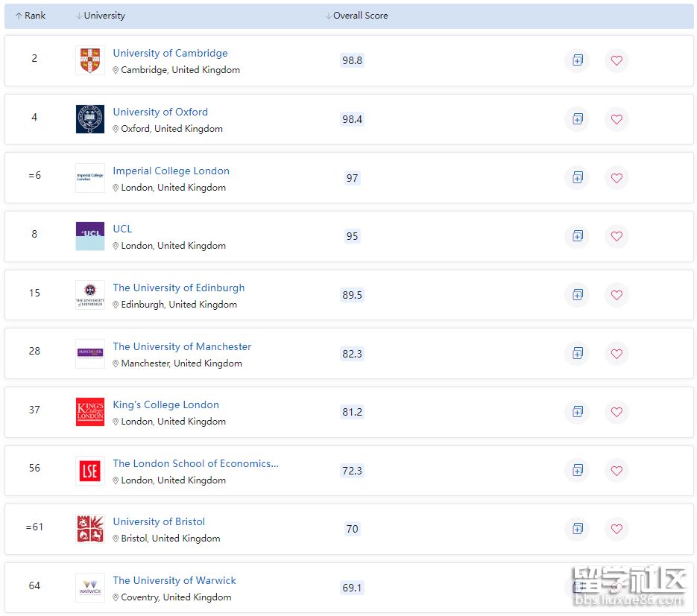Viewport: 697px width, 616px height.
Task: Favorite University of Bristol with the heart
Action: pyautogui.click(x=616, y=529)
